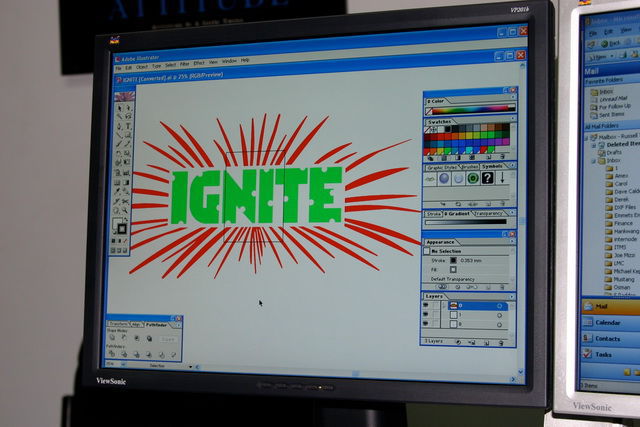Open Color panel options menu arrow
This screenshot has width=640, height=427.
(x=513, y=97)
